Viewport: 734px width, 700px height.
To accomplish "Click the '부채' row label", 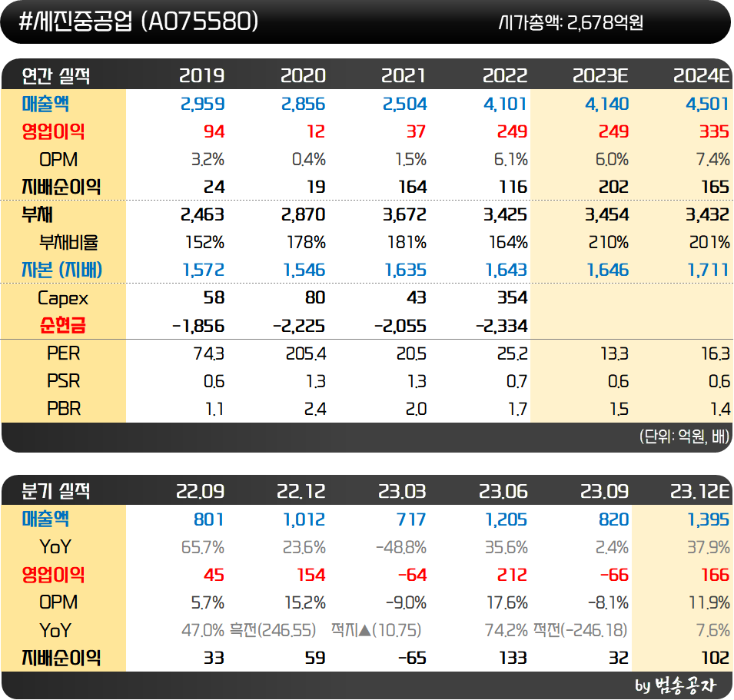I will pyautogui.click(x=38, y=215).
